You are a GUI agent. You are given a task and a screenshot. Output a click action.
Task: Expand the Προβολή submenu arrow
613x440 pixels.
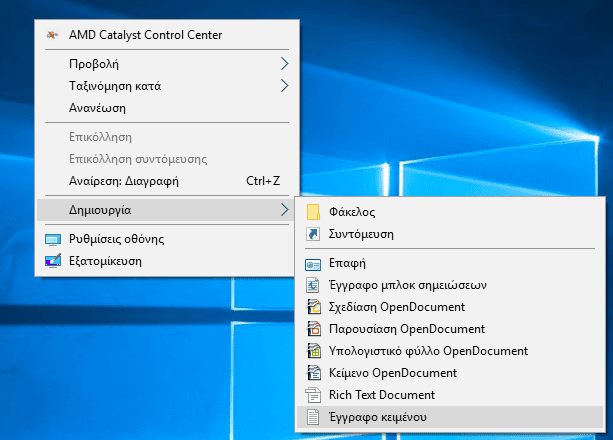pos(284,63)
